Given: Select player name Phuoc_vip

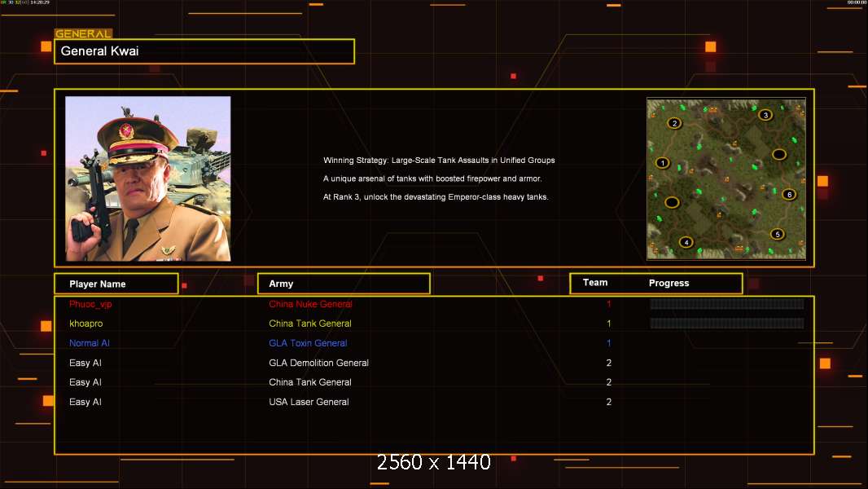Looking at the screenshot, I should pyautogui.click(x=90, y=304).
